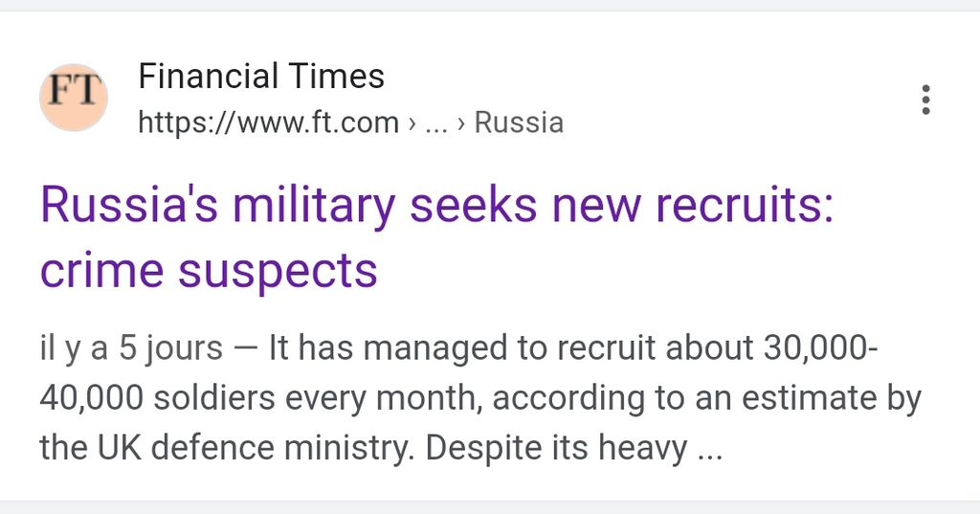Click the trailing ellipsis after 'its heavy'
The image size is (980, 514).
(x=709, y=447)
